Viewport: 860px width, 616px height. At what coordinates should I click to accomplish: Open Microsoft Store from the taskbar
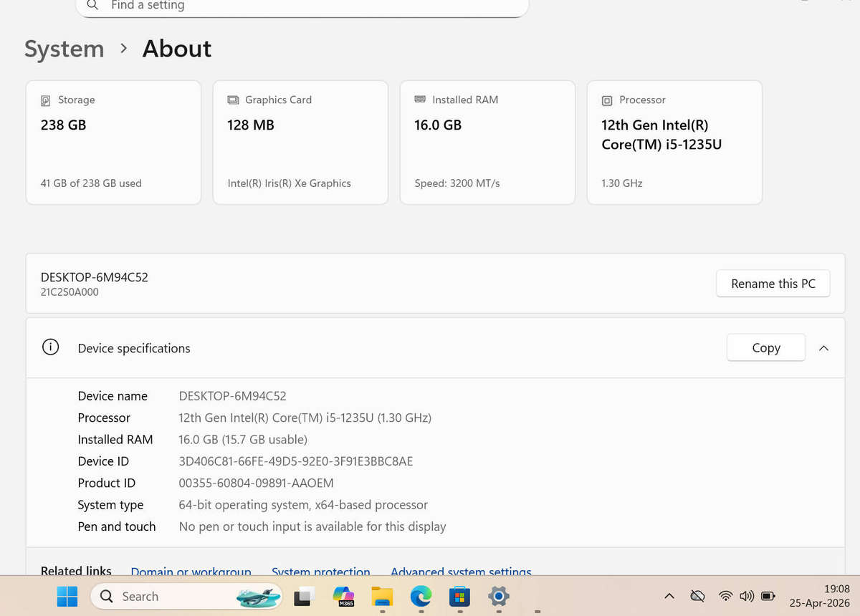[459, 596]
